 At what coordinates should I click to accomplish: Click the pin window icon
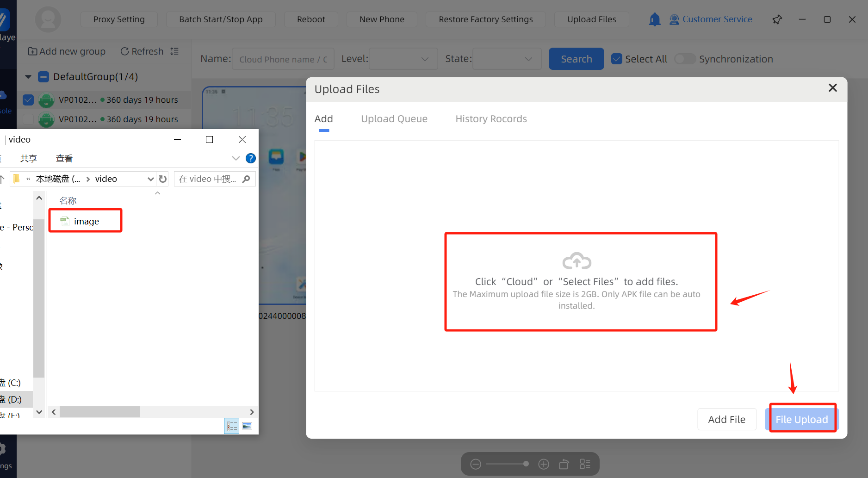pyautogui.click(x=777, y=19)
